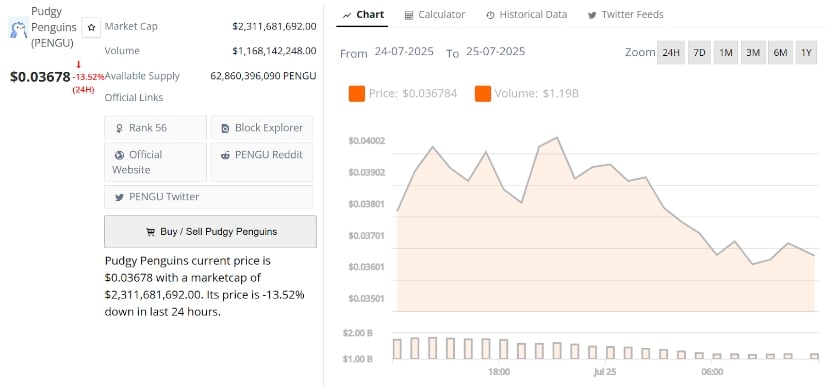Viewport: 825px width, 387px height.
Task: Select the 7D zoom range
Action: click(699, 53)
